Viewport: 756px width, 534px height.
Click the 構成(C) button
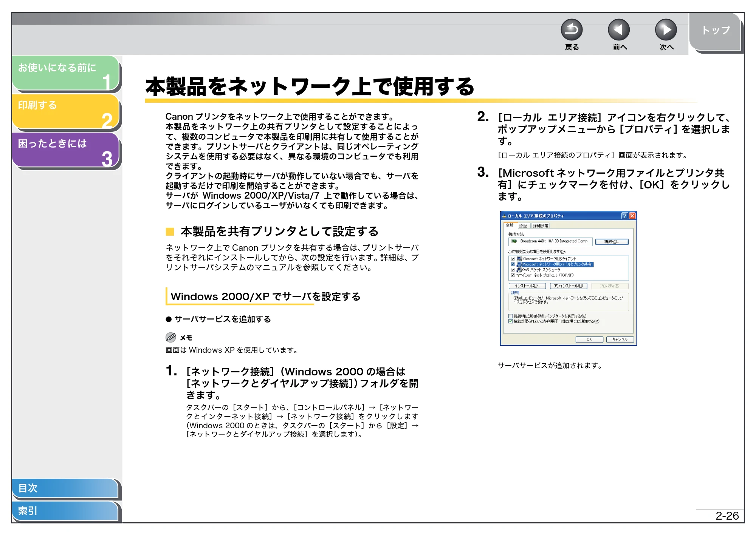coord(612,242)
